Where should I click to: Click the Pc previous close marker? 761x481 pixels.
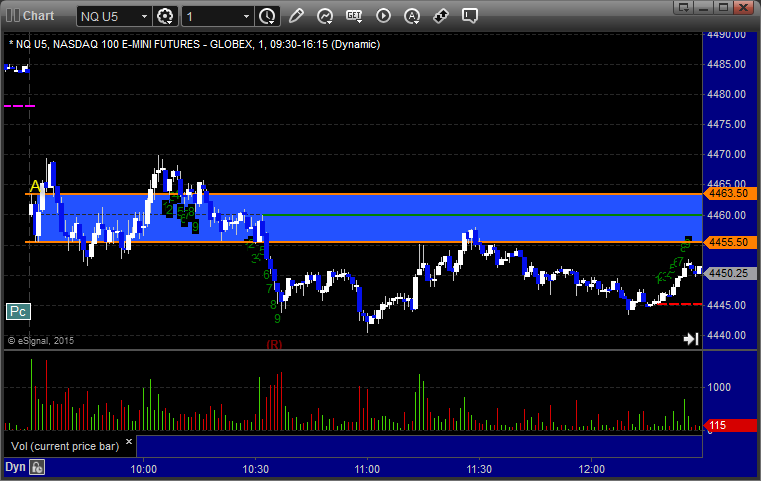tap(18, 312)
